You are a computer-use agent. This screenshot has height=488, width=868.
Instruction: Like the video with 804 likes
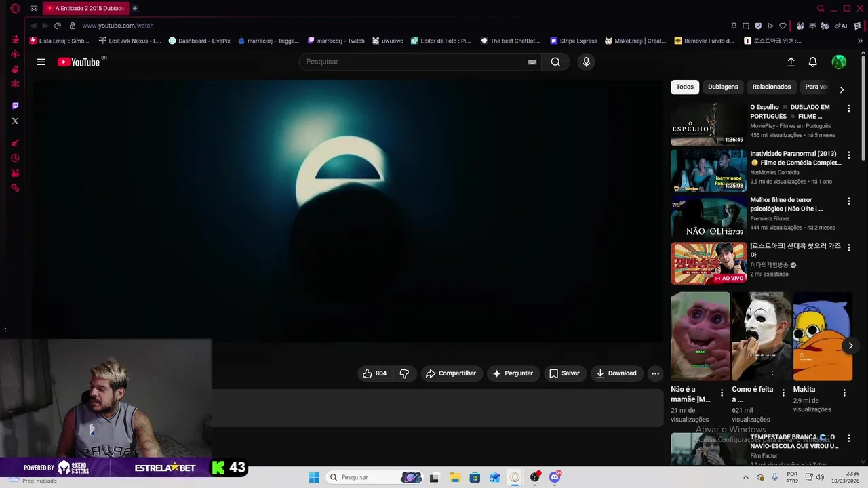pos(375,373)
